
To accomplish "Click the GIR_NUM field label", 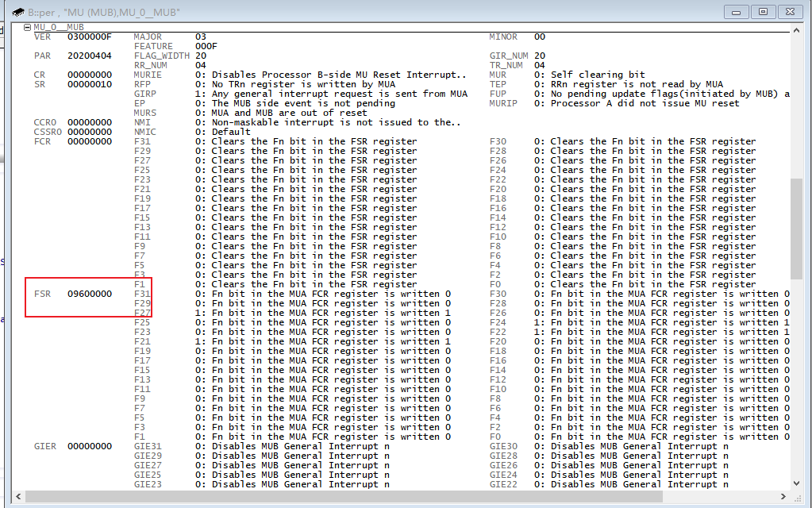I will tap(509, 56).
